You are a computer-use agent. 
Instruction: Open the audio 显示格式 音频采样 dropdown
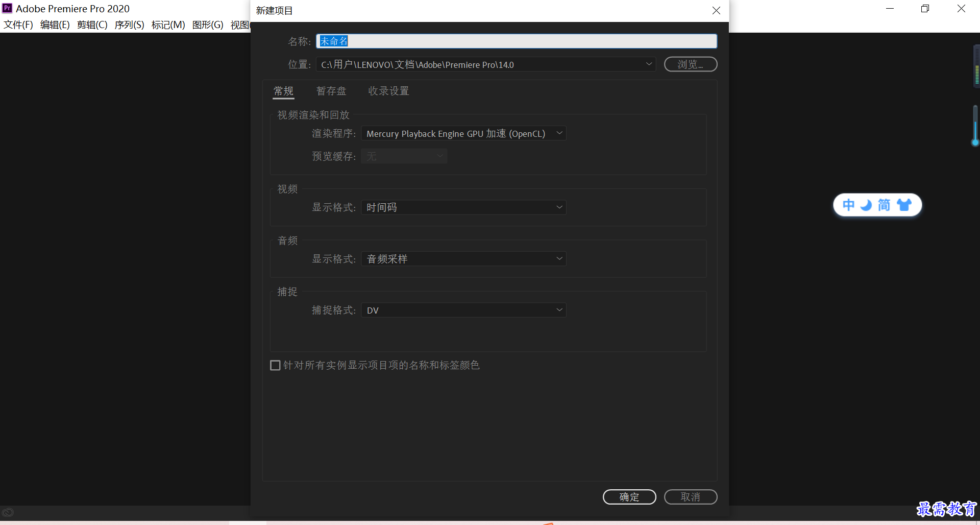463,259
